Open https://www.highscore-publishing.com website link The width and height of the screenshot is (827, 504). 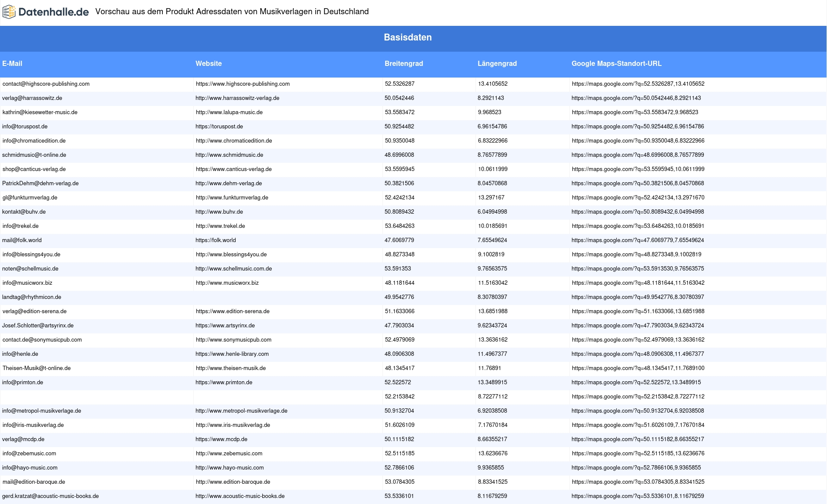tap(243, 84)
